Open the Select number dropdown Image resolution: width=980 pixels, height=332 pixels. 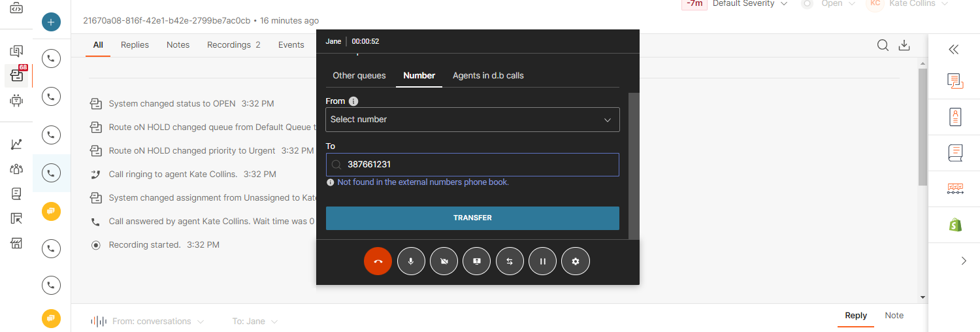tap(472, 120)
